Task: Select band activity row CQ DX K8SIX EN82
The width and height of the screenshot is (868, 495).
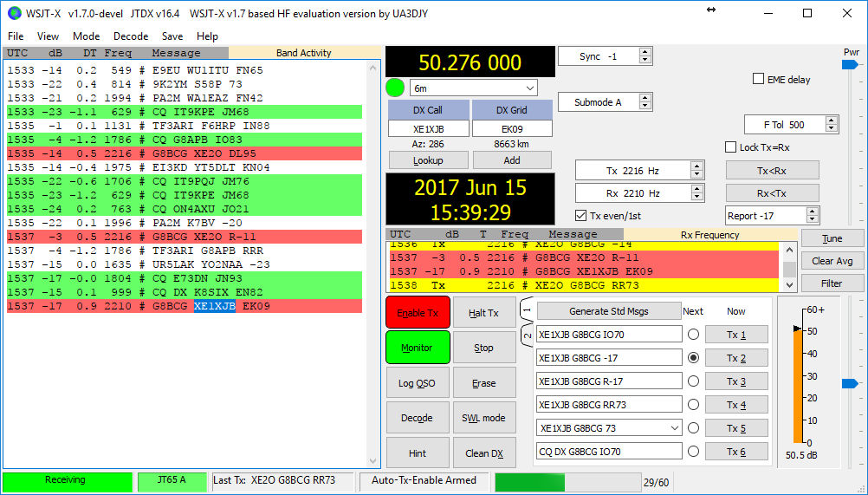Action: pyautogui.click(x=185, y=292)
